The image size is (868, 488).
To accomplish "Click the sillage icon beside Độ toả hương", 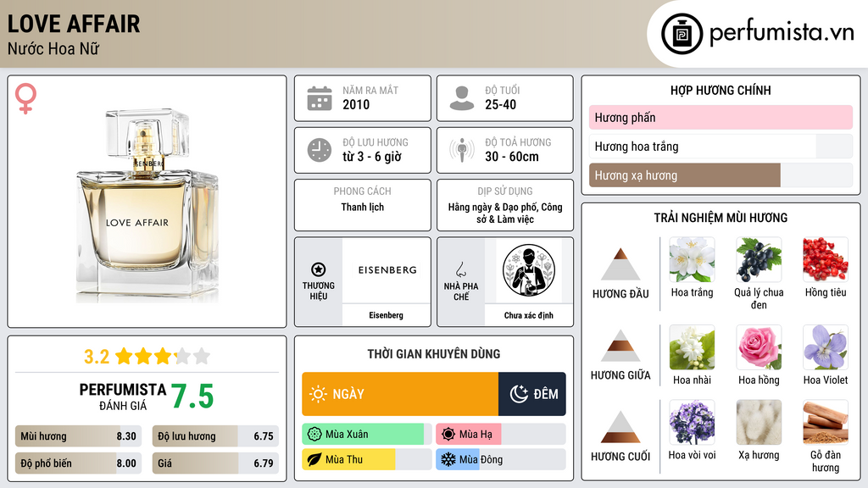I will coord(462,150).
